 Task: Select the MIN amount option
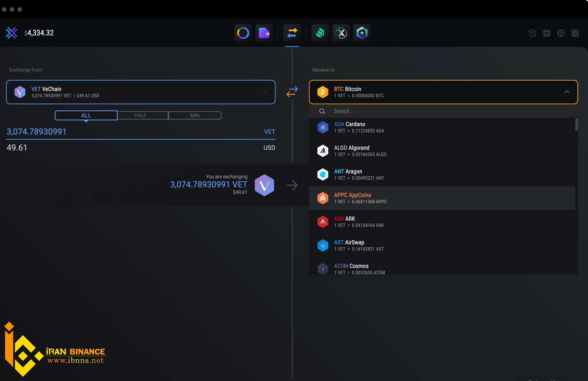[x=195, y=115]
